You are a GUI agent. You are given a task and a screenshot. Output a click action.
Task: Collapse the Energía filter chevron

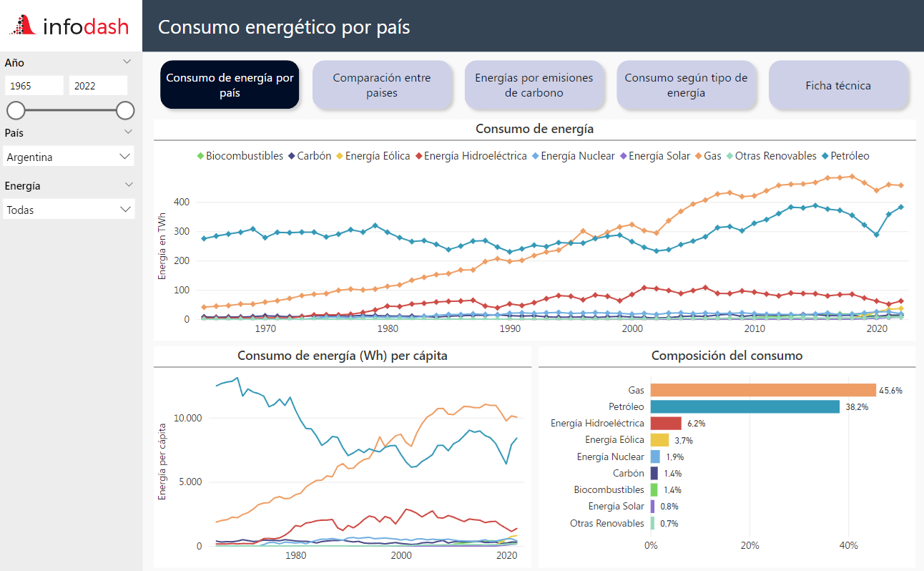(x=129, y=185)
